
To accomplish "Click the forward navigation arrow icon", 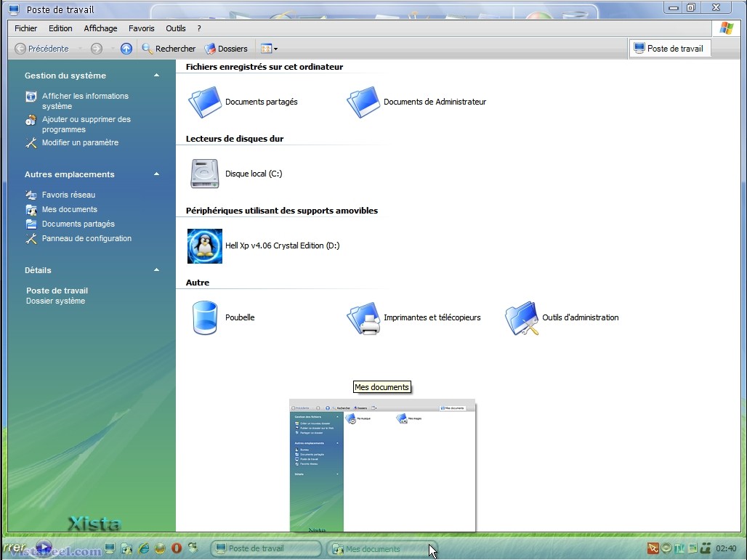I will 96,49.
